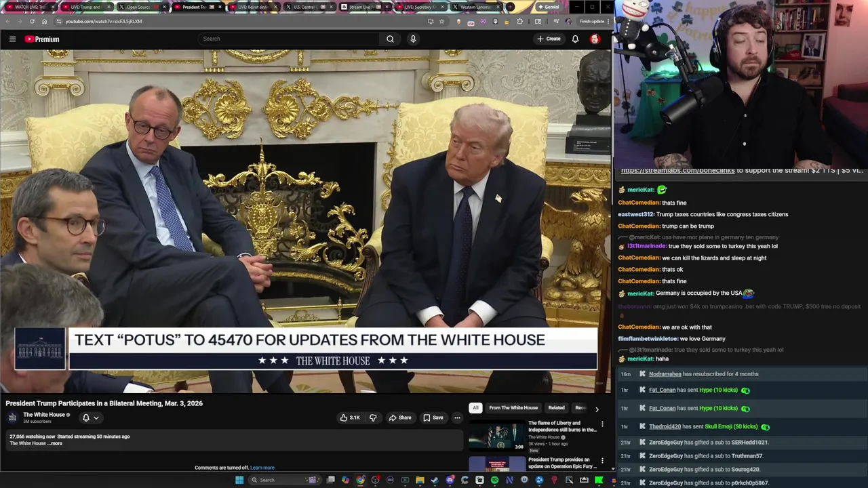Open the Windows Start menu
The width and height of the screenshot is (868, 488).
click(239, 480)
